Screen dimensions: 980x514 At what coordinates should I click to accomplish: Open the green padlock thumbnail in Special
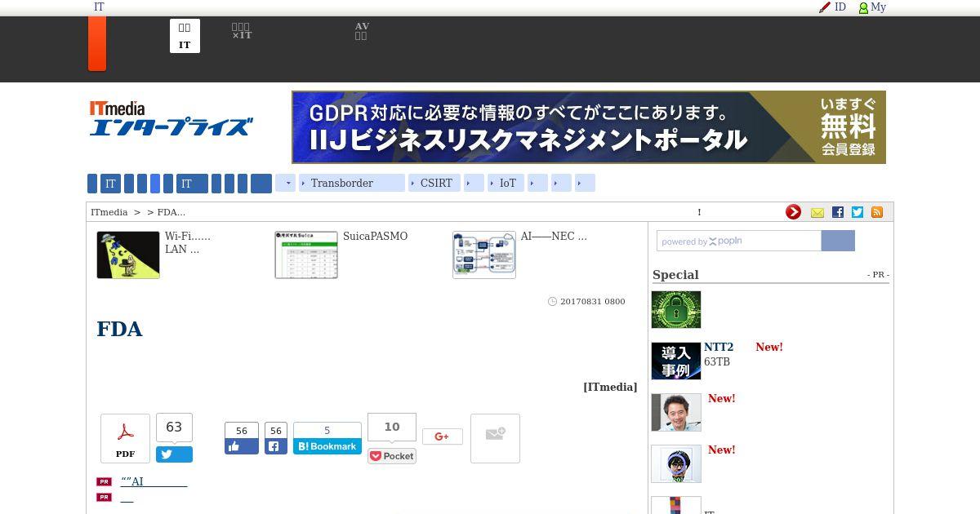click(676, 310)
